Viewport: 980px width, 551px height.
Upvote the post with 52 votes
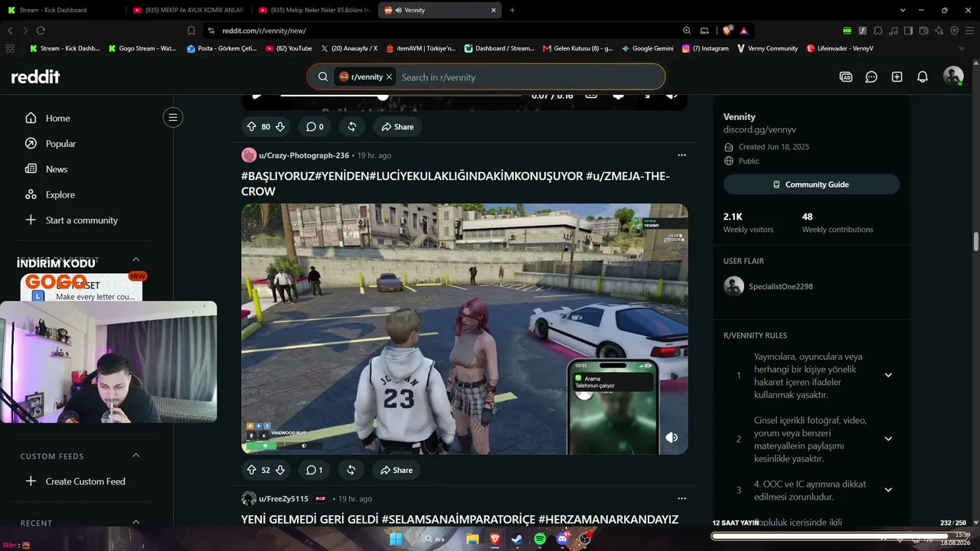click(x=251, y=470)
